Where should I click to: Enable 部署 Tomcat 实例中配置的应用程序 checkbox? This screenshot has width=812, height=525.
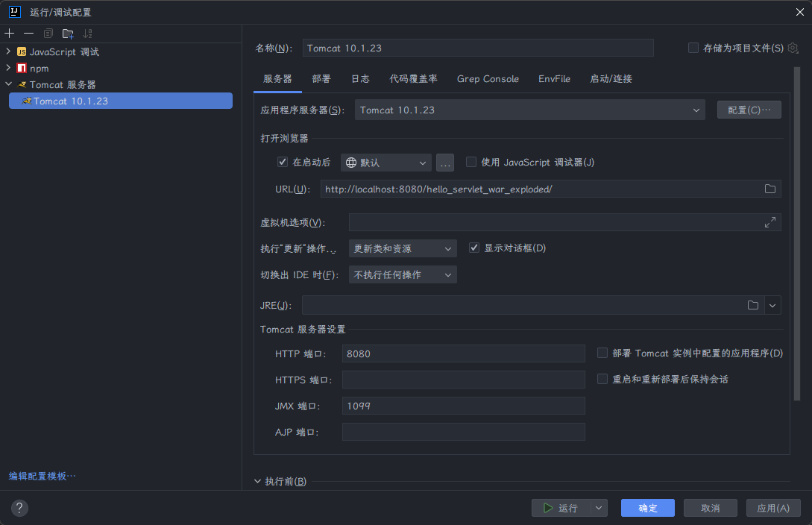click(x=602, y=353)
